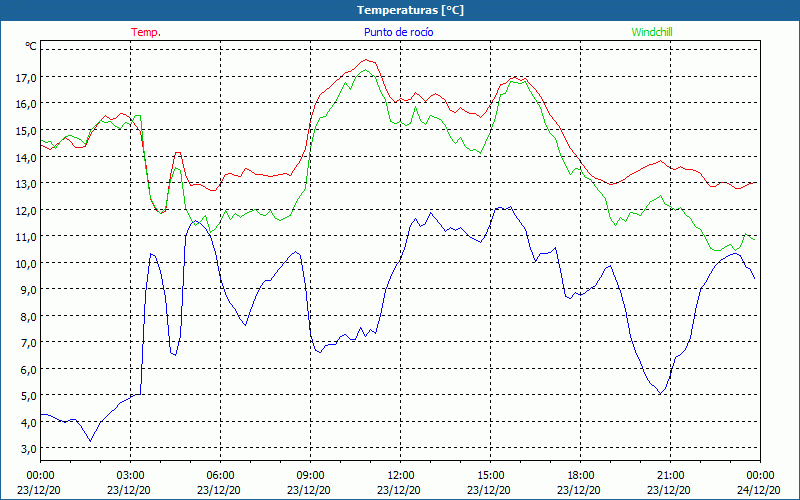Click the 10,0 y-axis value
The height and width of the screenshot is (500, 800).
tap(26, 264)
